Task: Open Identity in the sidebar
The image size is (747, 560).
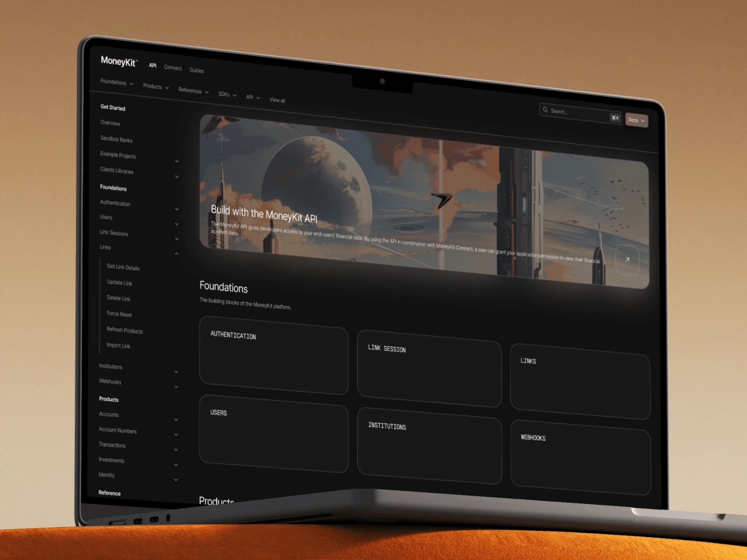Action: [106, 475]
